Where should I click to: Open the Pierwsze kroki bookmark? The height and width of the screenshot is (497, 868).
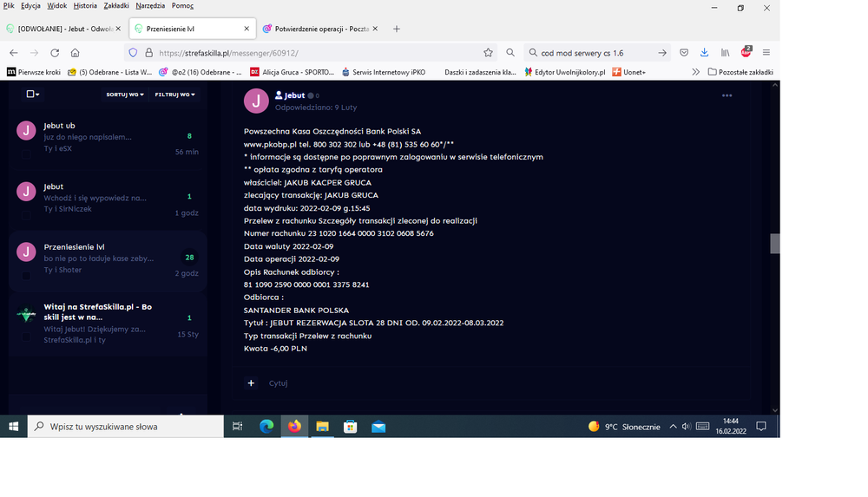pyautogui.click(x=34, y=72)
